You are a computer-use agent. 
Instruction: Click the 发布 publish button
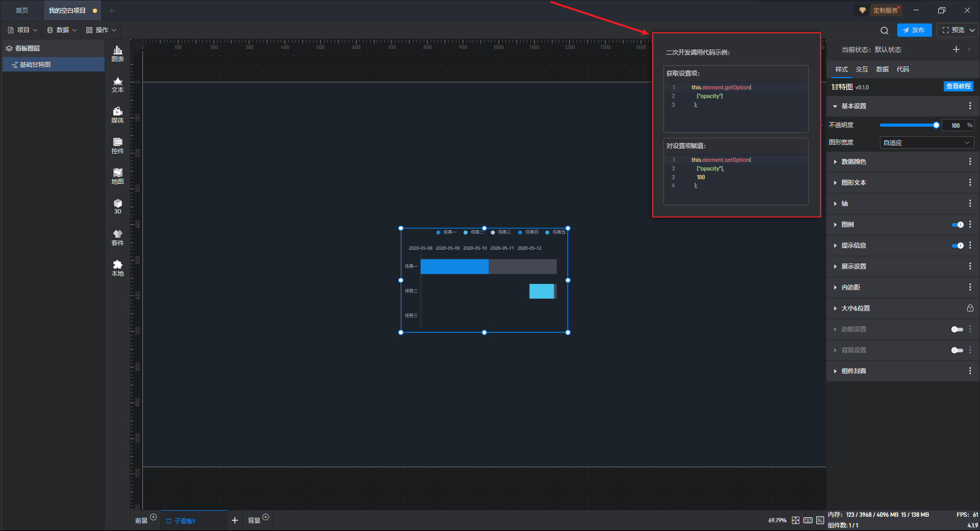[x=914, y=30]
